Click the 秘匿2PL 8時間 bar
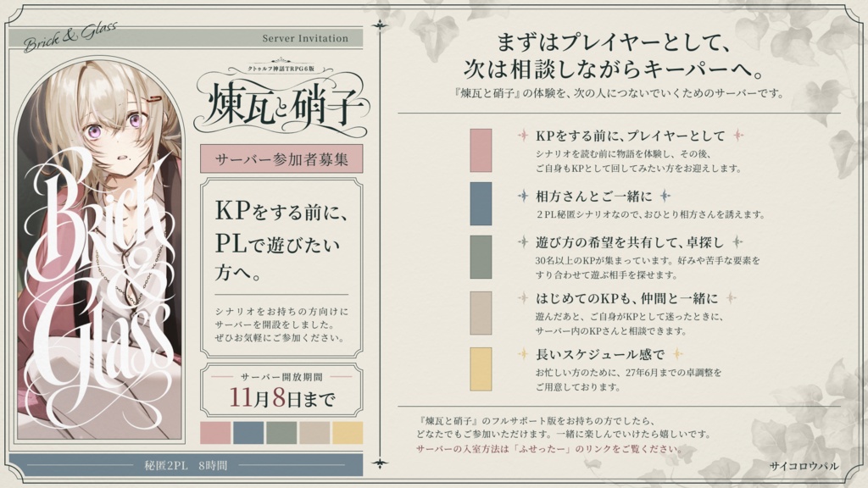868x488 pixels. [x=186, y=465]
